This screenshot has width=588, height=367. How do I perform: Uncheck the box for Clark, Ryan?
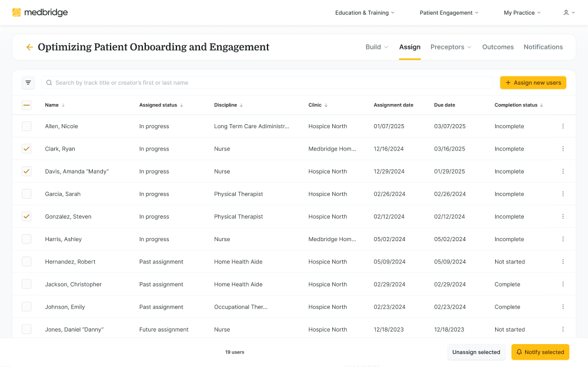click(26, 149)
